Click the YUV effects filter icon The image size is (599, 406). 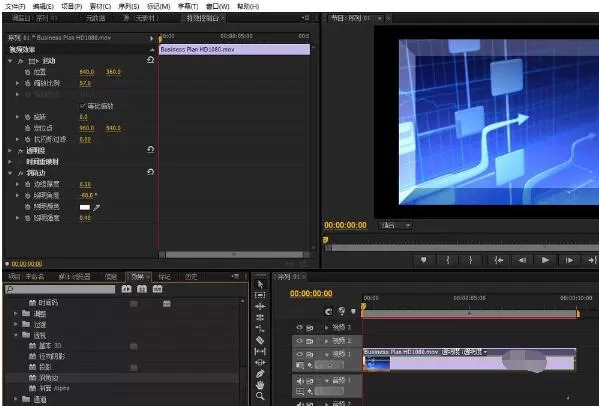tap(157, 289)
